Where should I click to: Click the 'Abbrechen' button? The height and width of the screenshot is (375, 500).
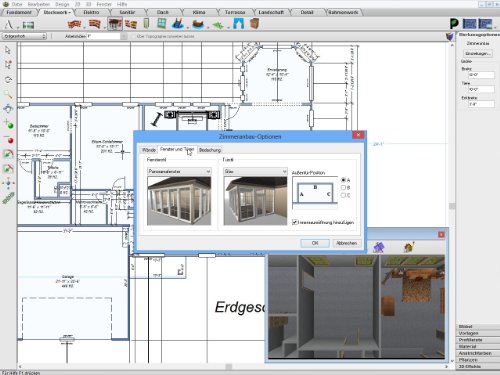click(x=347, y=243)
